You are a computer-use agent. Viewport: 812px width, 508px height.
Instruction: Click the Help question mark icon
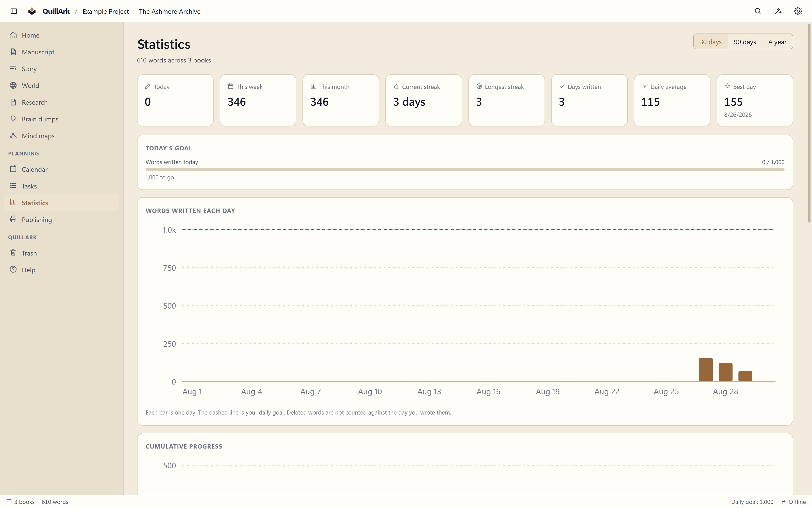[13, 269]
